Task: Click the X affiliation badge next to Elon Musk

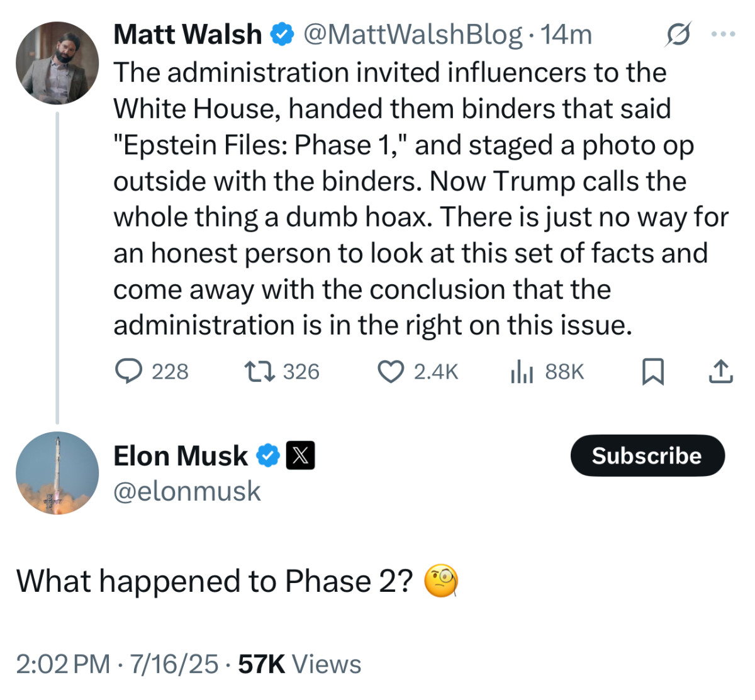Action: click(x=300, y=455)
